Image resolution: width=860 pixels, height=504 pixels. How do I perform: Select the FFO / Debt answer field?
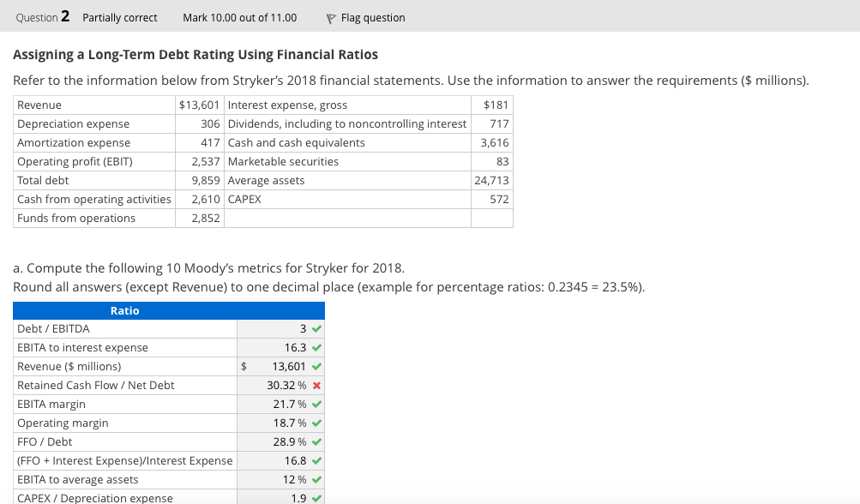pyautogui.click(x=268, y=442)
